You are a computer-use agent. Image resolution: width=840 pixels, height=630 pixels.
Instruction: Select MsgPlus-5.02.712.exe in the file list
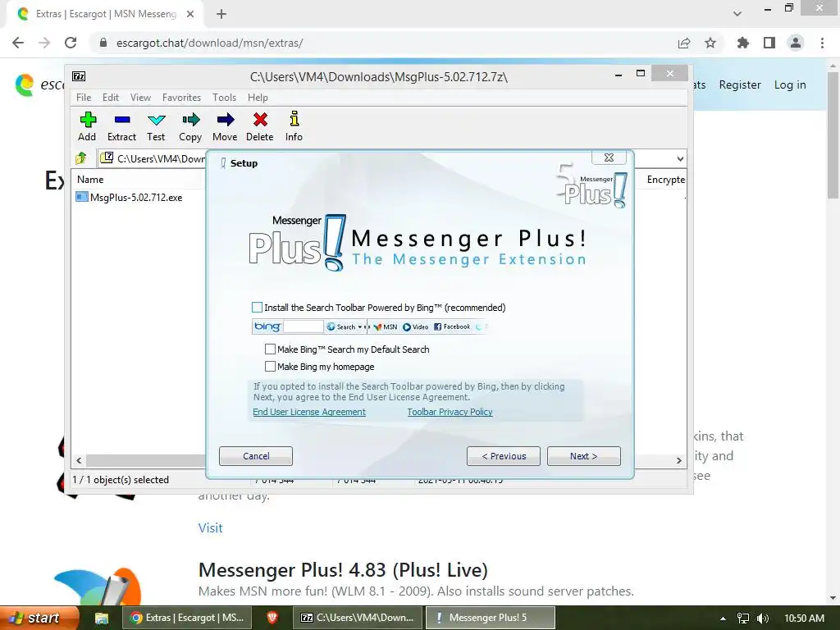point(136,197)
